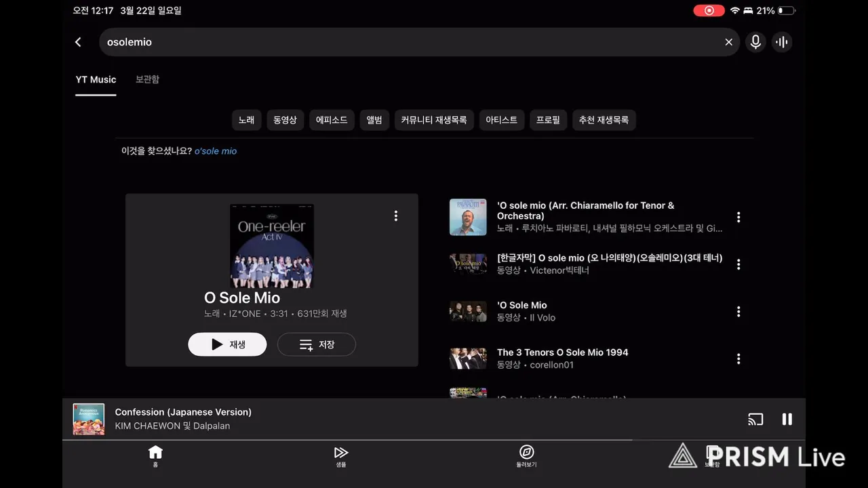This screenshot has height=488, width=868.
Task: Switch to the 보관함 tab
Action: tap(147, 79)
